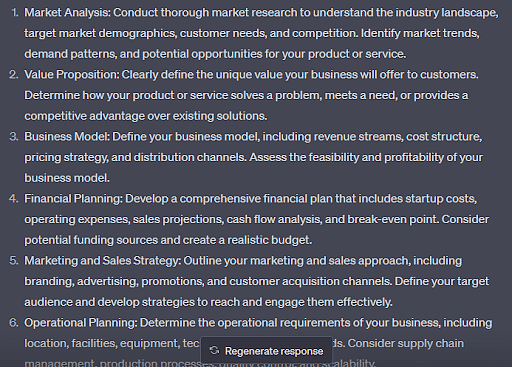Click the 'Marketing and Sales Strategy:' heading
This screenshot has height=367, width=512.
tap(103, 261)
